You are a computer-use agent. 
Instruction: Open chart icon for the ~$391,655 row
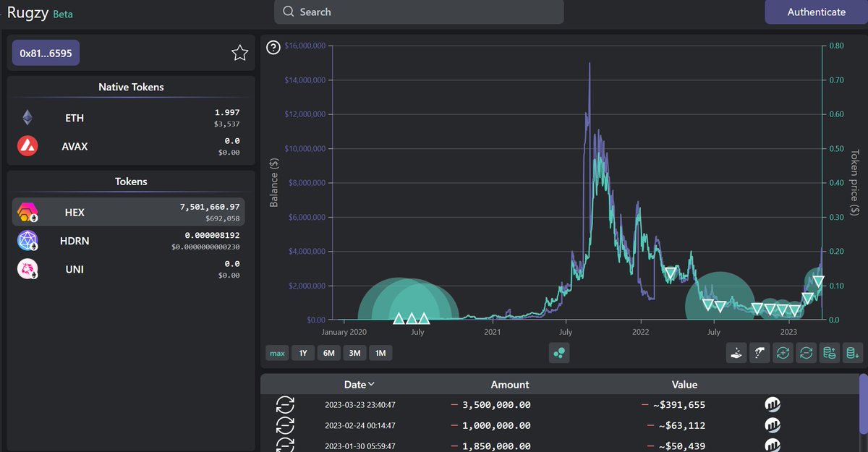(x=773, y=405)
